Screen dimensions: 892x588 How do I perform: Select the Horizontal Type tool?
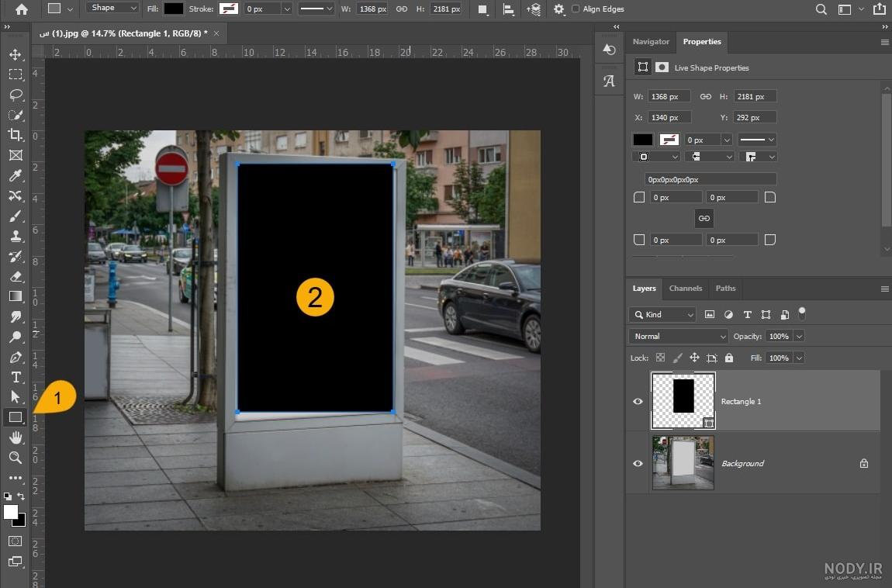[16, 377]
